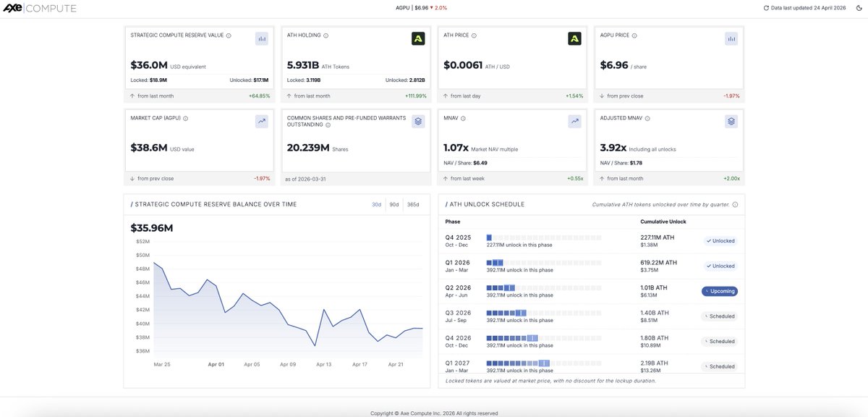The image size is (868, 417).
Task: Open info icon next to MNAV title
Action: coord(463,118)
